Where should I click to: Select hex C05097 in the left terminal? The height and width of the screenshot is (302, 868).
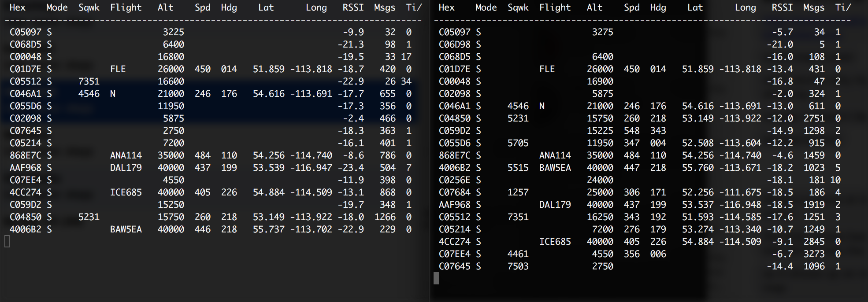(26, 32)
